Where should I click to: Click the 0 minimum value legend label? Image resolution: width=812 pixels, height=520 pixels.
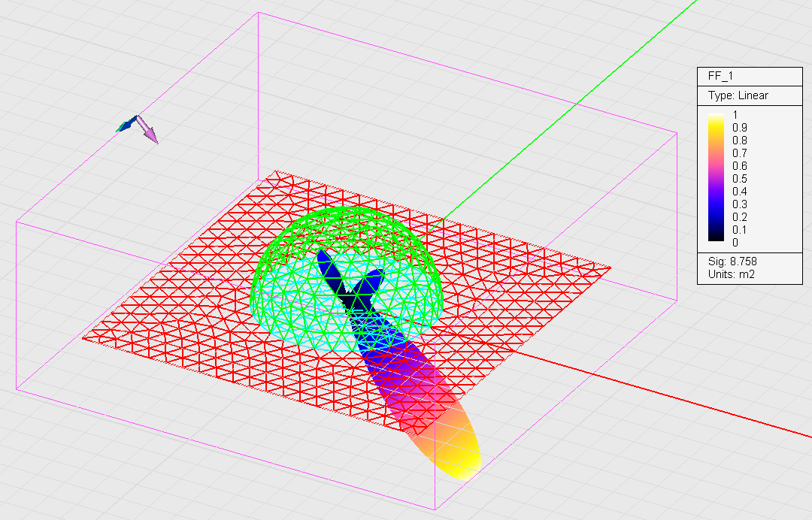click(x=736, y=242)
